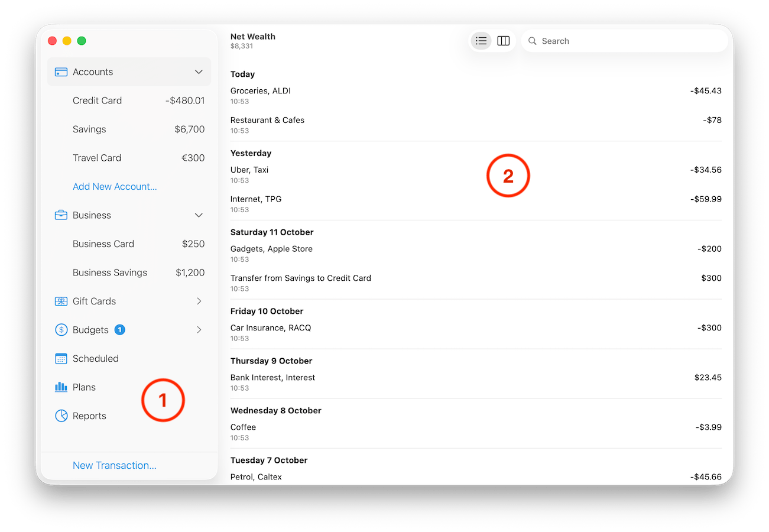
Task: Click the Saturday 11 October header
Action: click(272, 232)
